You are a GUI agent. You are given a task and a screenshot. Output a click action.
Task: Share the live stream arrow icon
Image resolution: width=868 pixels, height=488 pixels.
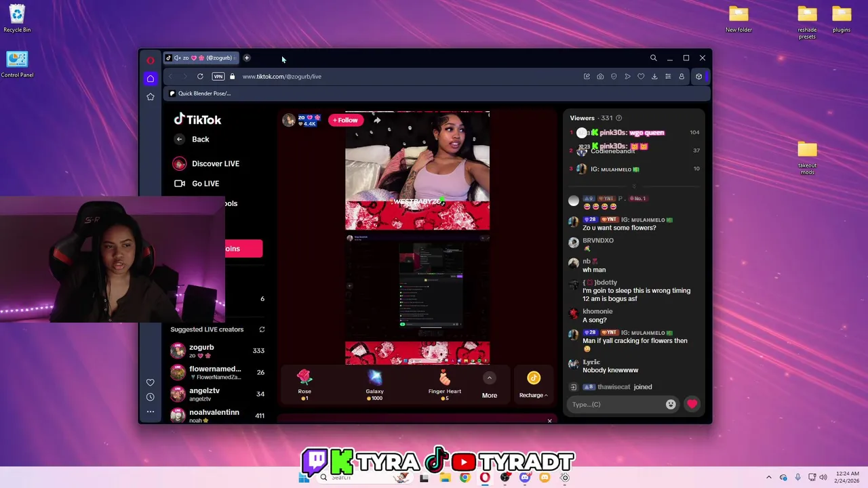point(377,120)
